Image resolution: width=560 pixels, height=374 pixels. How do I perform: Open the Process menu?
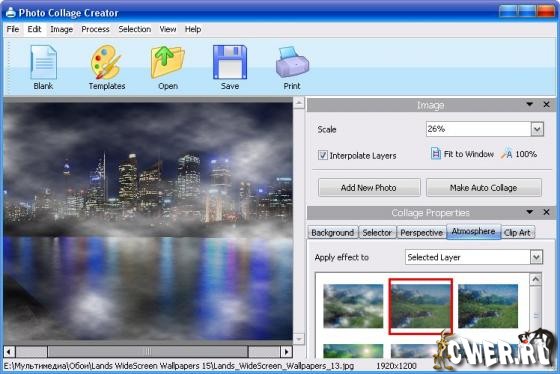coord(95,29)
